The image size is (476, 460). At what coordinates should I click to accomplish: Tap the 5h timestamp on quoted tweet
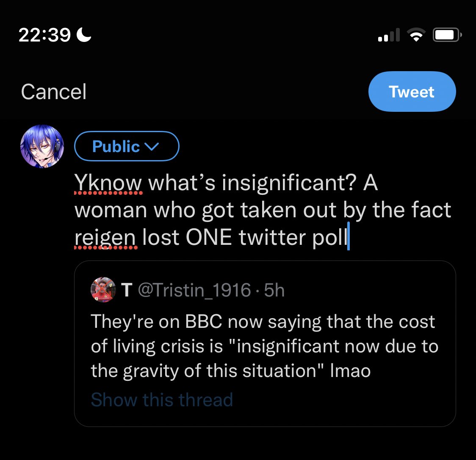(274, 290)
